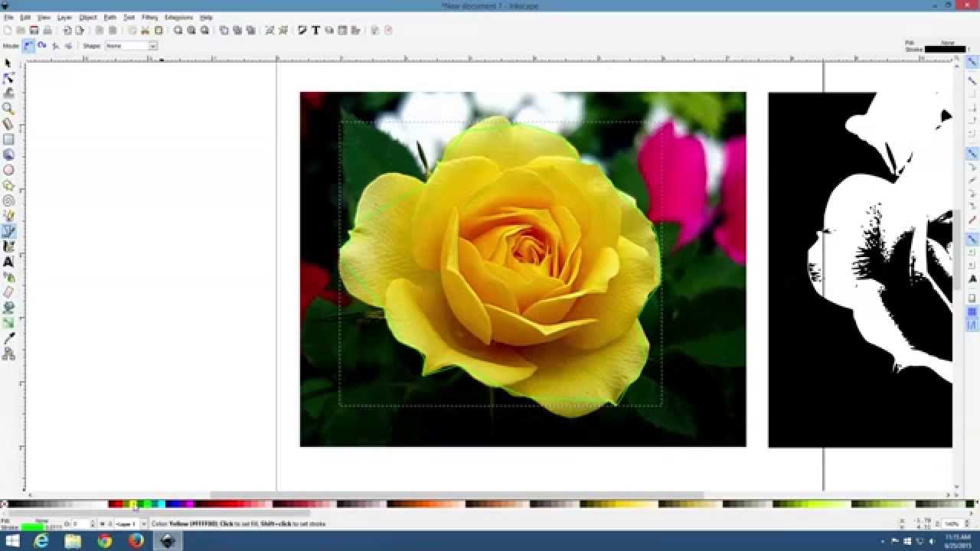980x551 pixels.
Task: Open the Edit menu
Action: coord(25,17)
